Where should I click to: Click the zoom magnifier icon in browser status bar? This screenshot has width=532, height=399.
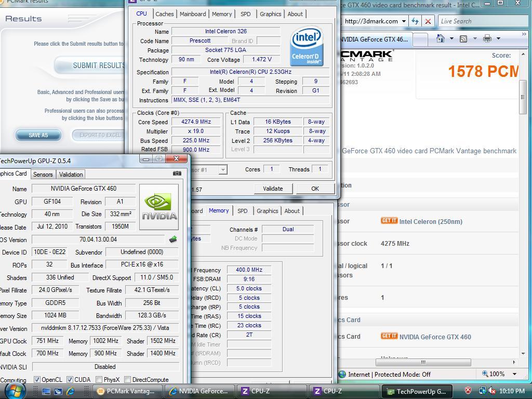click(485, 374)
